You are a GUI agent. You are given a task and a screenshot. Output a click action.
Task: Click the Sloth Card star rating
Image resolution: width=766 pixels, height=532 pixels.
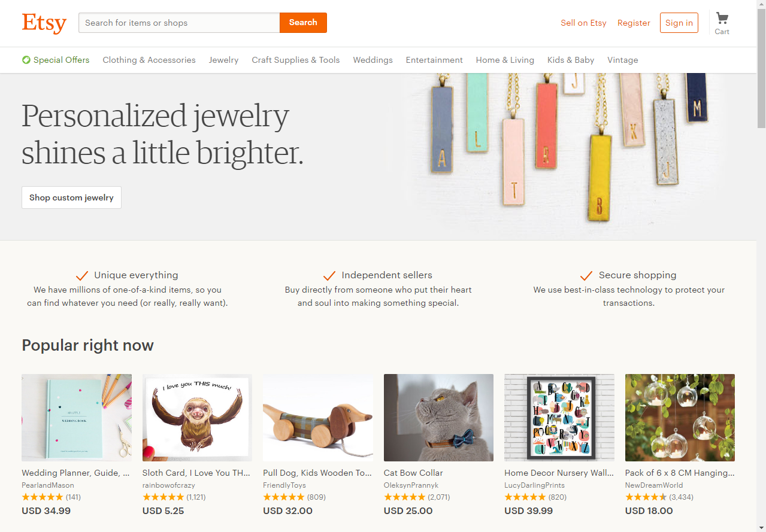(x=163, y=497)
